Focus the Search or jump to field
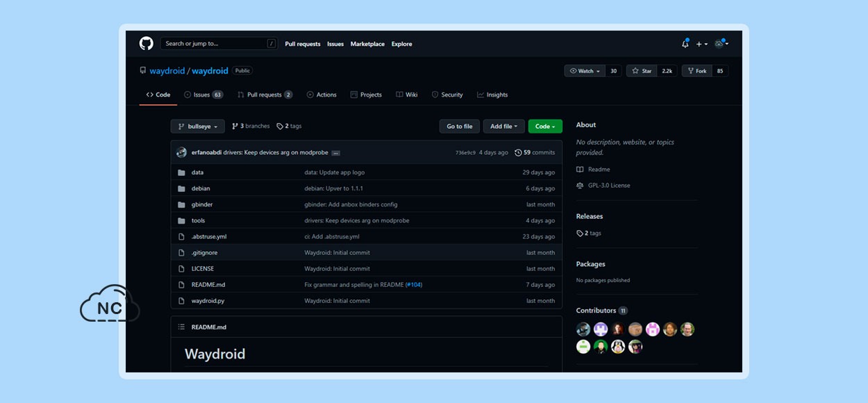Screen dimensions: 868x403 click(219, 44)
